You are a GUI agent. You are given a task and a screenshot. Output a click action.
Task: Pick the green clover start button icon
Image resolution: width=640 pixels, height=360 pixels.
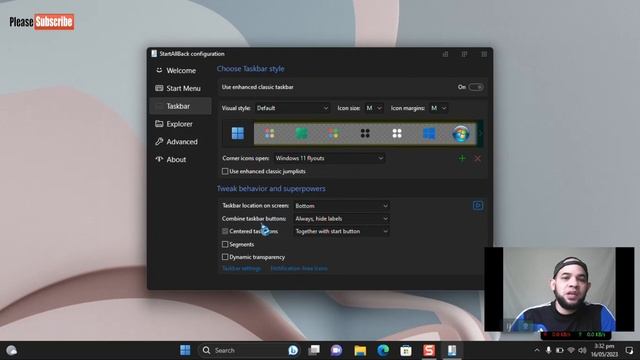[x=301, y=133]
